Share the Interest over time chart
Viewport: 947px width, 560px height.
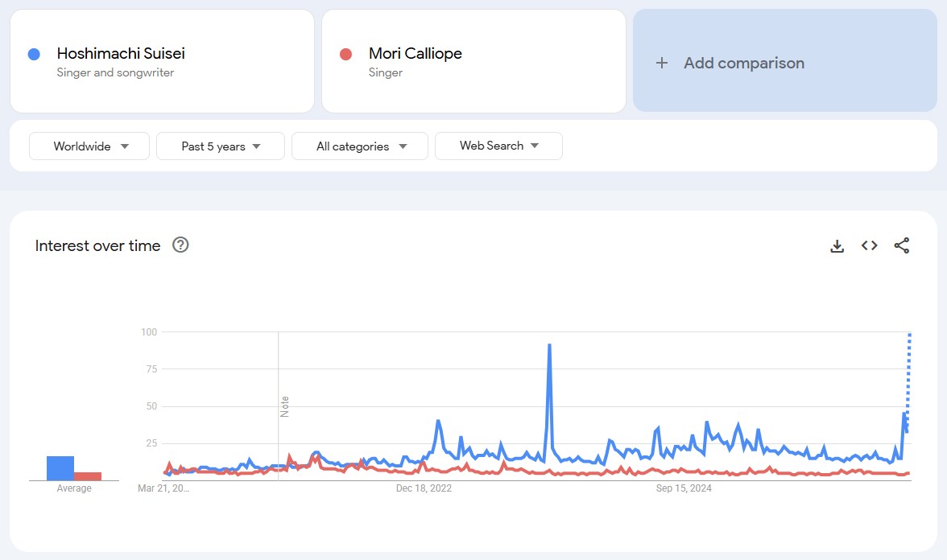pyautogui.click(x=902, y=245)
